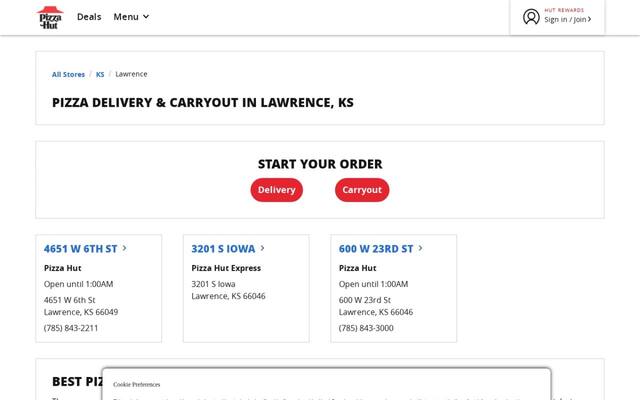Open the 3201 S IOWA store
Viewport: 640px width, 400px height.
(x=223, y=249)
